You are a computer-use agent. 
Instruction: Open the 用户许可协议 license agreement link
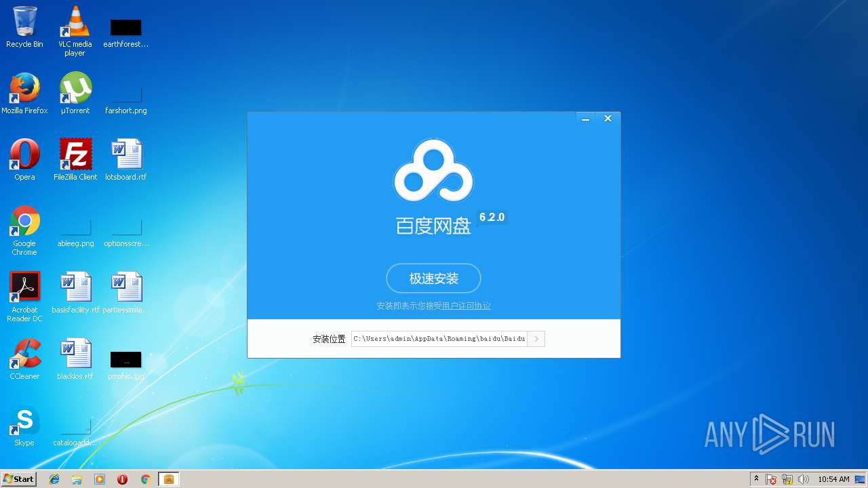pyautogui.click(x=467, y=306)
